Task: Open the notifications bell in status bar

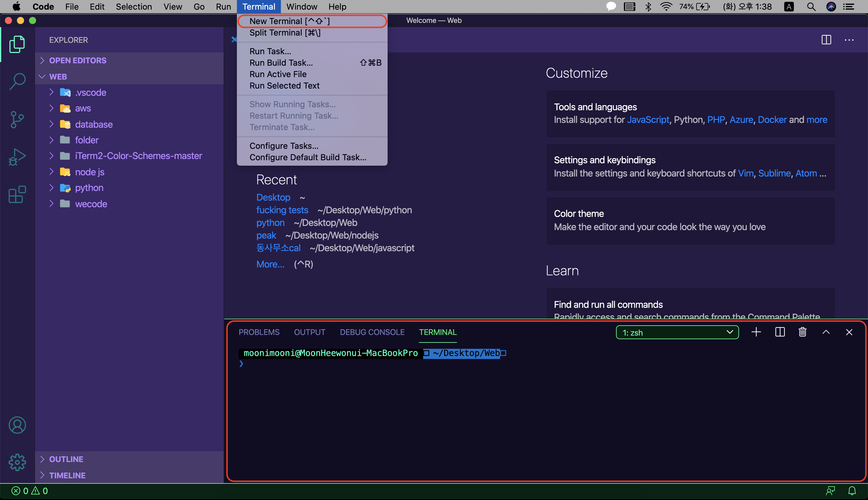Action: [852, 491]
